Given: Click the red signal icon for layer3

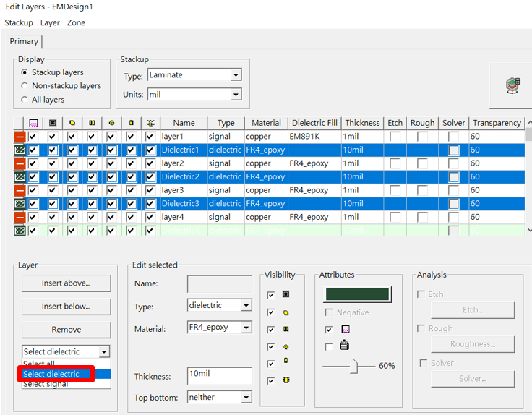Looking at the screenshot, I should [20, 190].
